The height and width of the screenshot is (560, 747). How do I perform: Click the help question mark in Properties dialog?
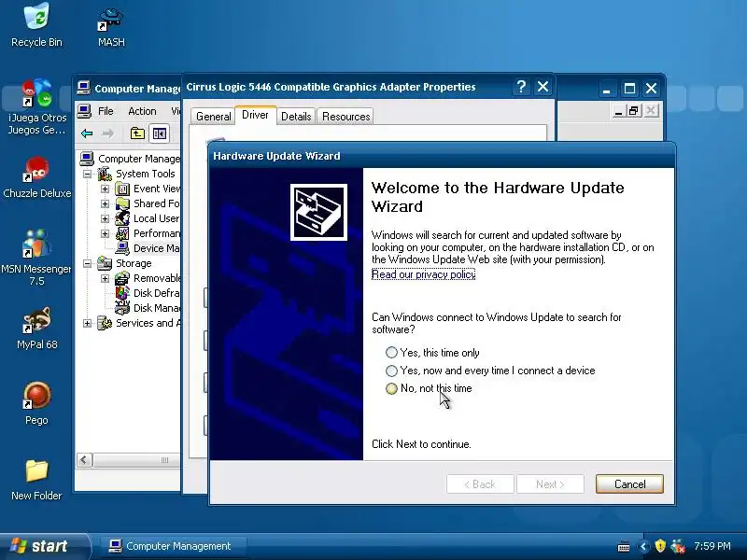[x=522, y=87]
